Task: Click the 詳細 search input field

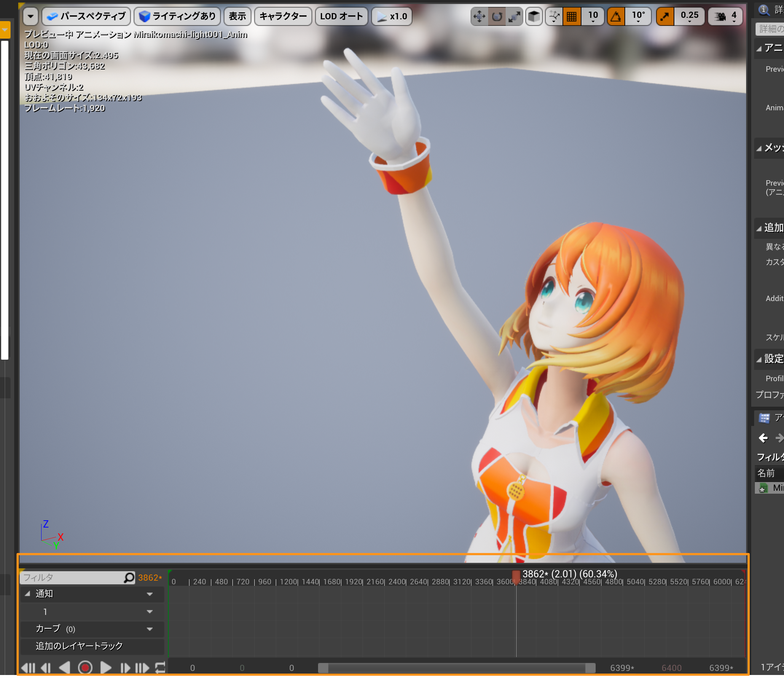Action: [769, 29]
